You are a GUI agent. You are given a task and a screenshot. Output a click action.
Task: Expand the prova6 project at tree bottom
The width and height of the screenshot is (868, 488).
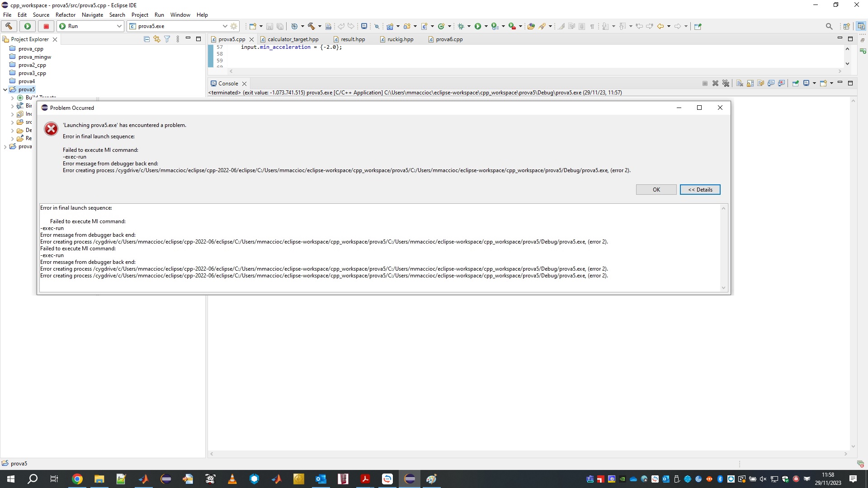[x=5, y=146]
